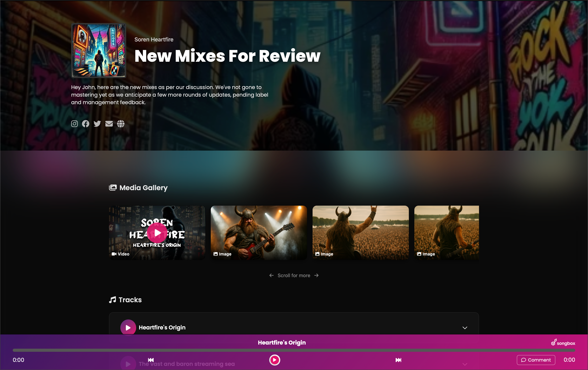Viewport: 588px width, 370px height.
Task: Skip to previous track in player bar
Action: point(151,360)
